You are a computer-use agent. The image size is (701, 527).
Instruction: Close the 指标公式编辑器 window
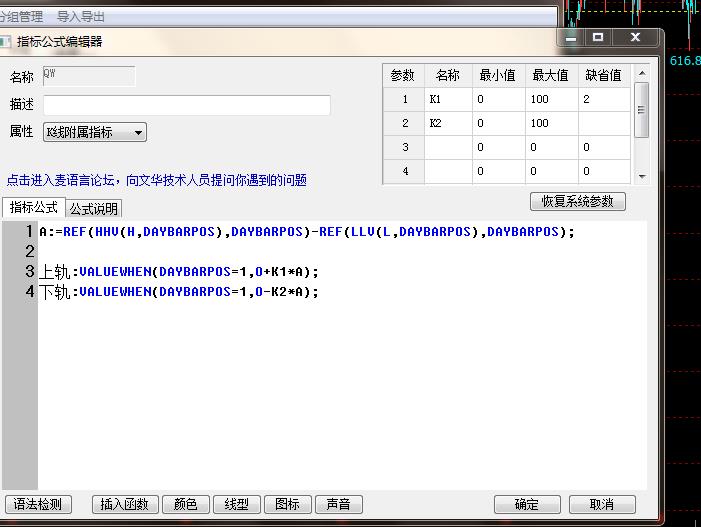(x=636, y=38)
